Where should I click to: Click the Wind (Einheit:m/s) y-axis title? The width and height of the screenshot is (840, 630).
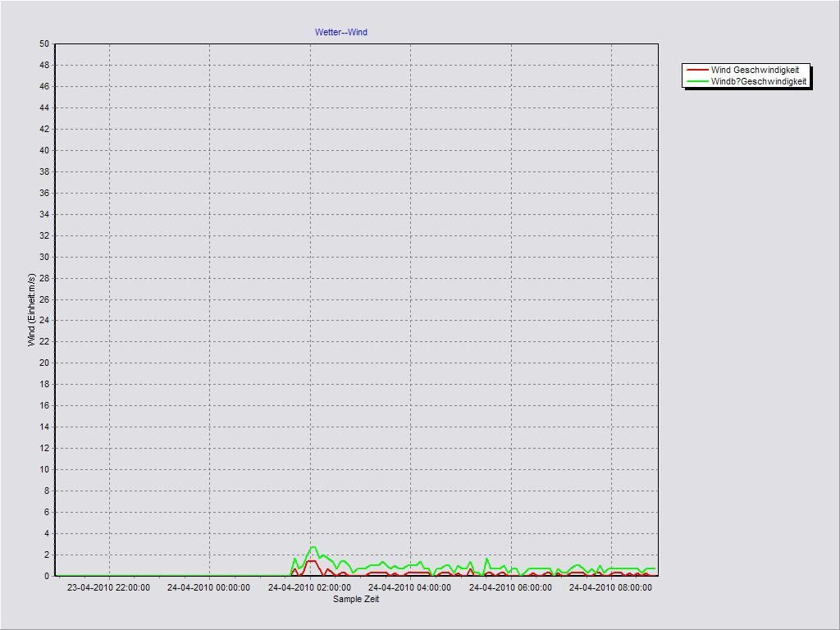[x=32, y=310]
